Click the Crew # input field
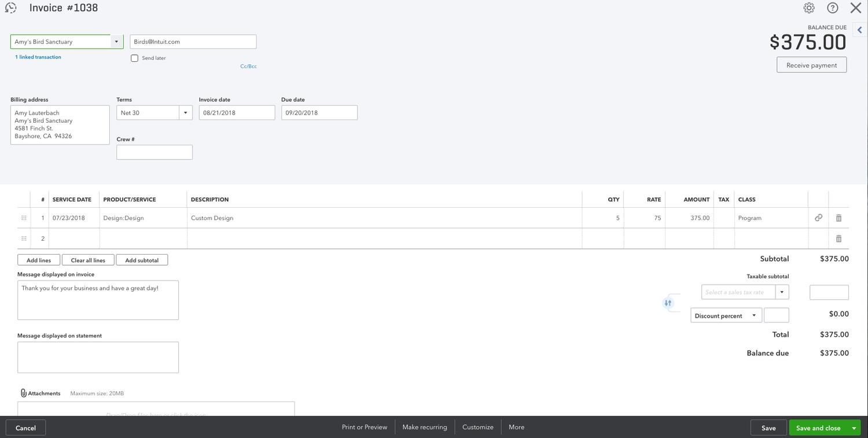The width and height of the screenshot is (868, 438). click(155, 152)
